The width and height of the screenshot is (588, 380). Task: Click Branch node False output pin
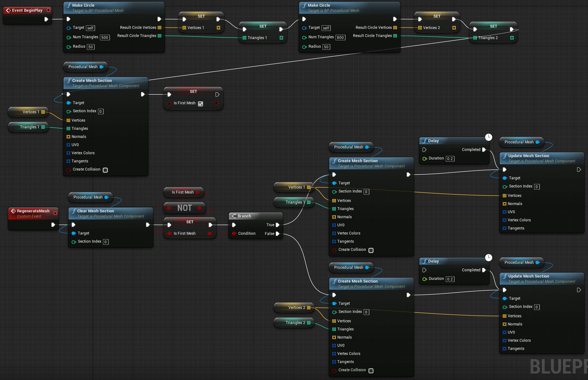[x=278, y=234]
